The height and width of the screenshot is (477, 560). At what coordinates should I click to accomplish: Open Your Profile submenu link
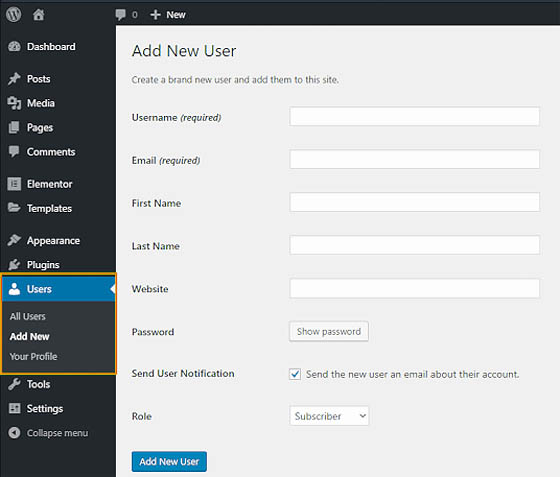pyautogui.click(x=34, y=356)
